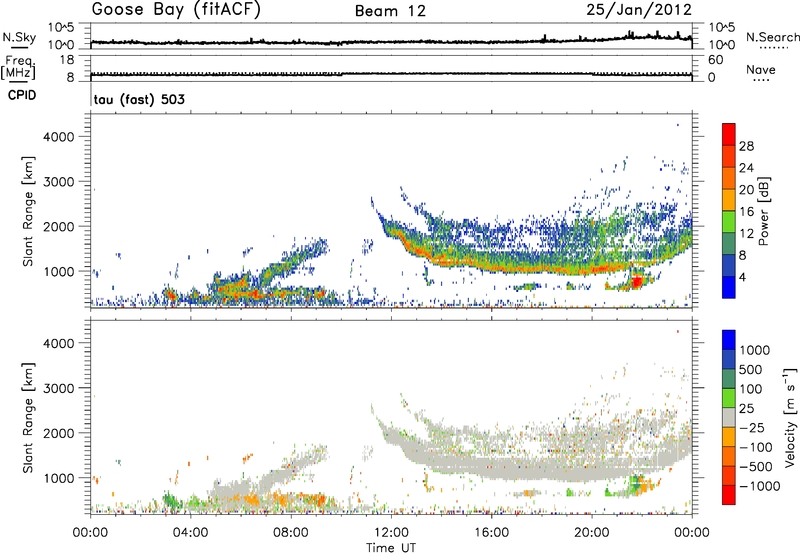800x554 pixels.
Task: Pick the bright blue bottom segment of Power color bar
Action: 729,287
